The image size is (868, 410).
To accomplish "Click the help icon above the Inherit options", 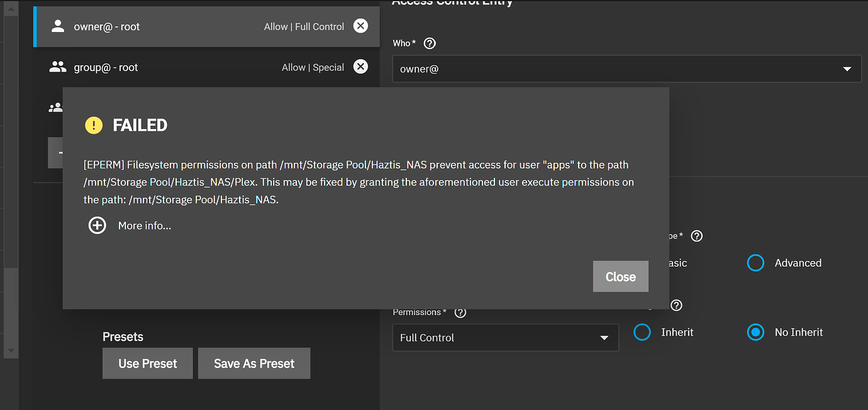I will point(676,305).
